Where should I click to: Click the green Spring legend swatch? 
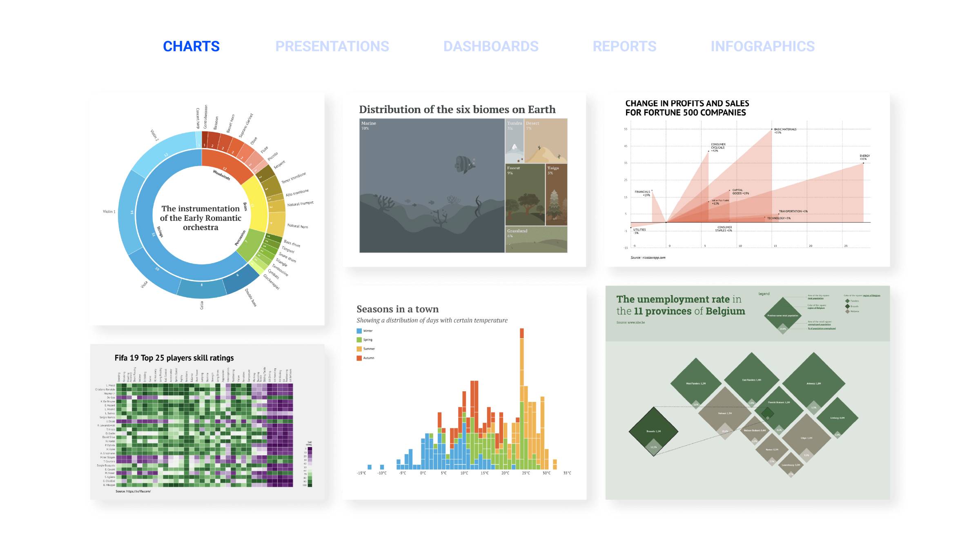click(x=359, y=340)
